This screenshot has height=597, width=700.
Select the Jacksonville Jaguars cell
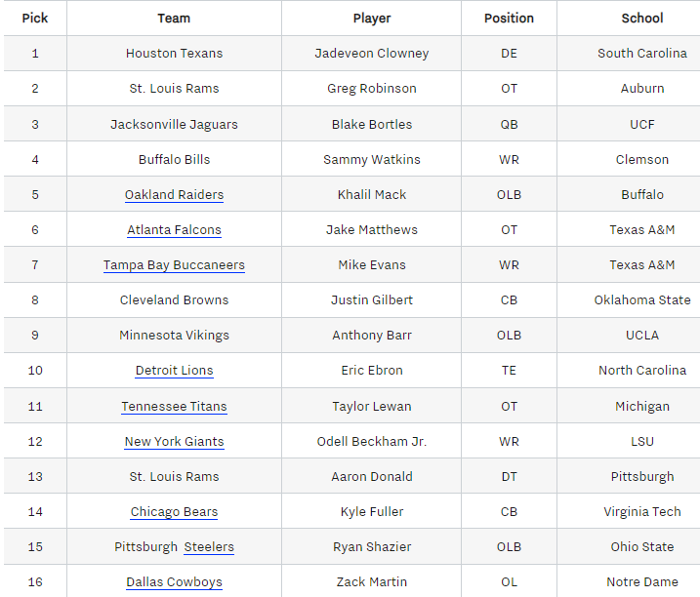coord(174,125)
